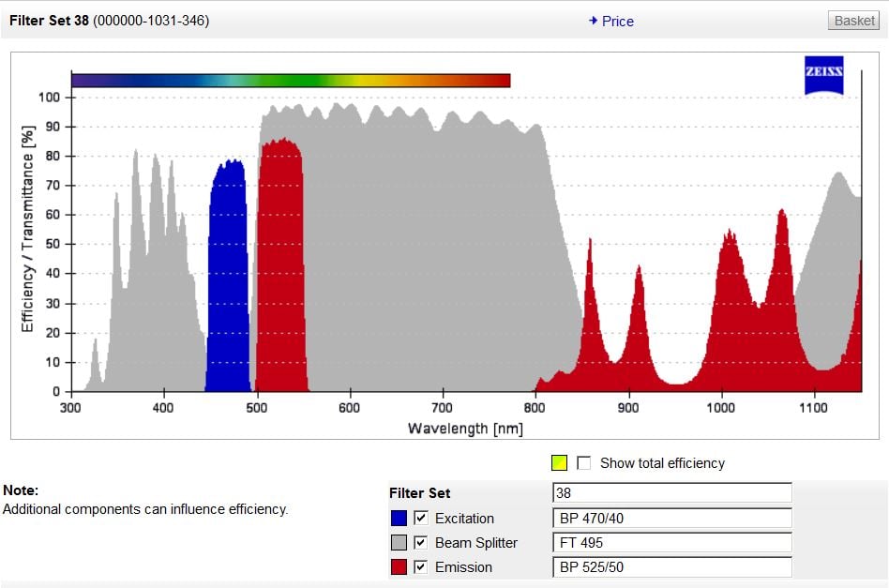Click the Filter Set field showing 38
889x588 pixels.
pyautogui.click(x=671, y=493)
